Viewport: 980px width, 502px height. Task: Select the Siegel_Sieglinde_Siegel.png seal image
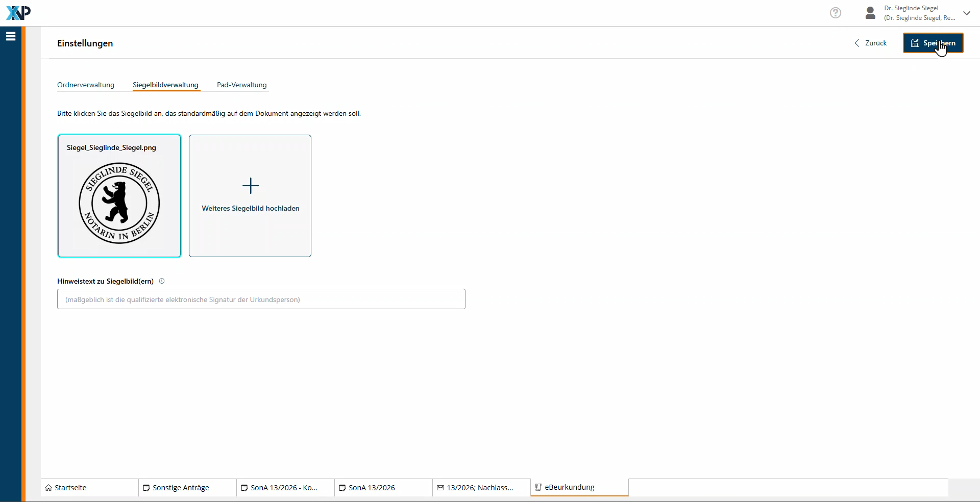119,196
